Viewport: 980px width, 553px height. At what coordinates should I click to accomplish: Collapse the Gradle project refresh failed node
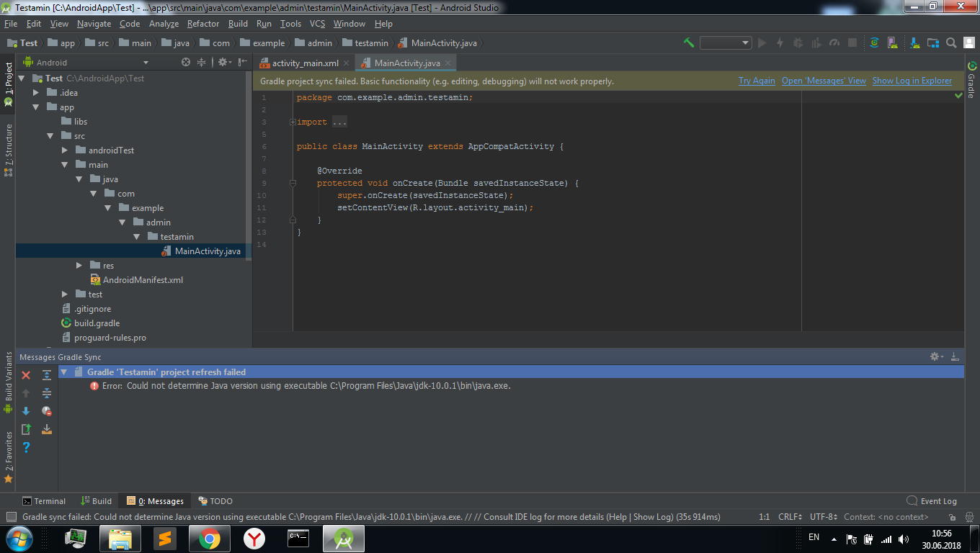64,372
